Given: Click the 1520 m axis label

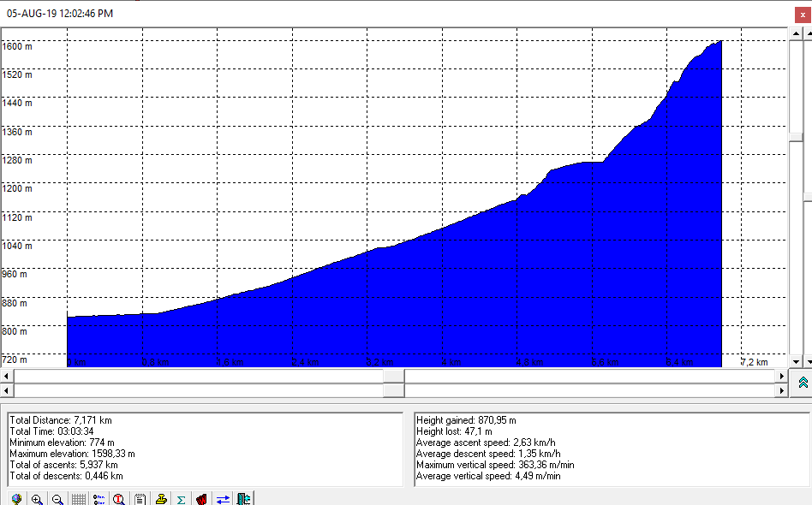Looking at the screenshot, I should tap(17, 74).
